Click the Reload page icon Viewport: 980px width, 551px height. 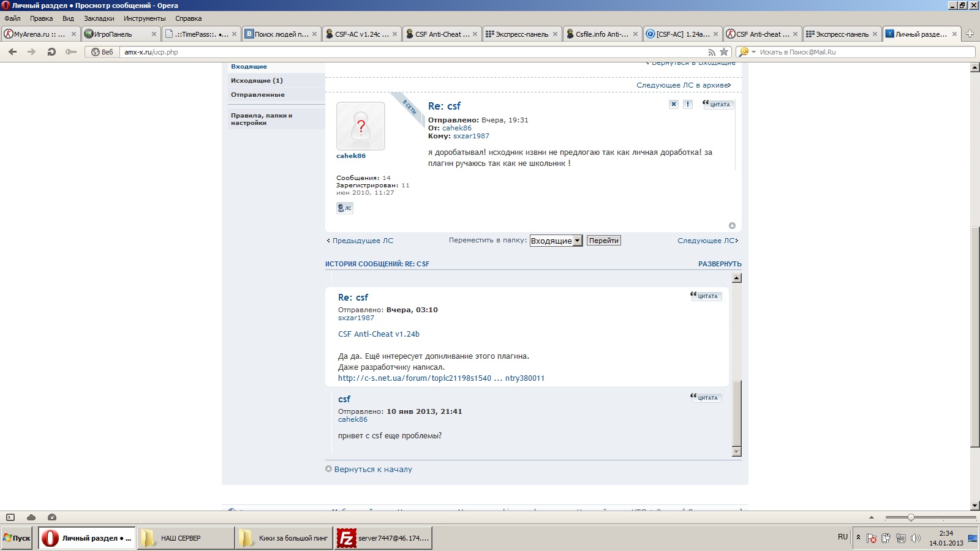tap(51, 52)
